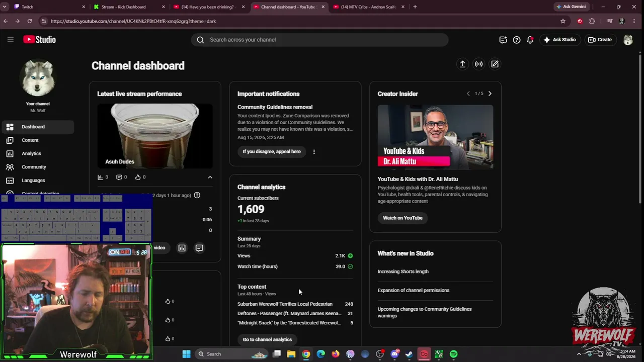
Task: Click the Watch on YouTube button
Action: [403, 218]
